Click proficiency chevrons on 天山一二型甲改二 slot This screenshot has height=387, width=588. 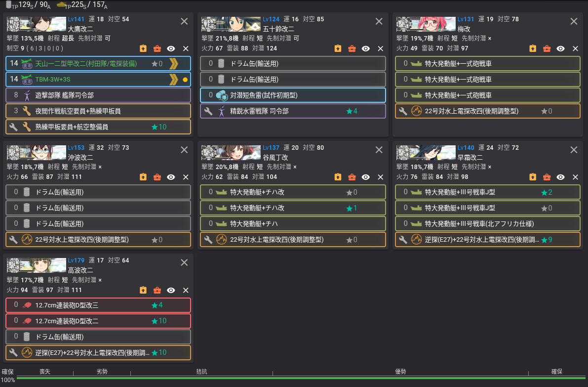pos(173,64)
